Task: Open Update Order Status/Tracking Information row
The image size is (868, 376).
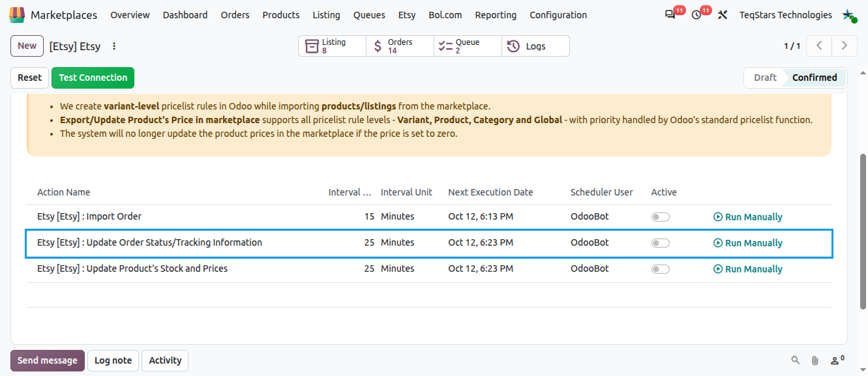Action: coord(429,243)
